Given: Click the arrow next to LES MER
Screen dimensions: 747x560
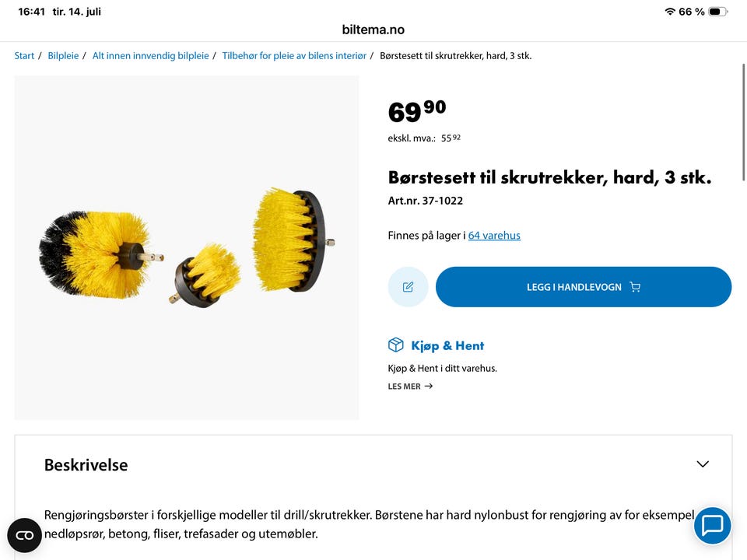Looking at the screenshot, I should point(429,387).
